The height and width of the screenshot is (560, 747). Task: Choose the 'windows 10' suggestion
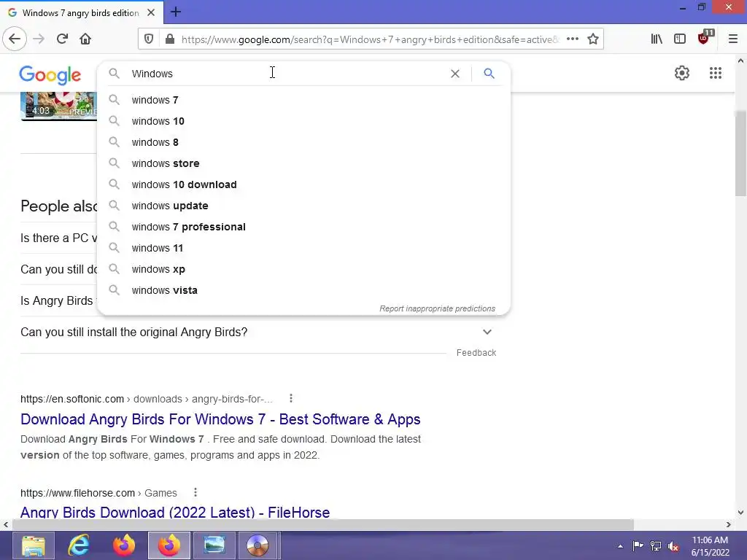303,121
